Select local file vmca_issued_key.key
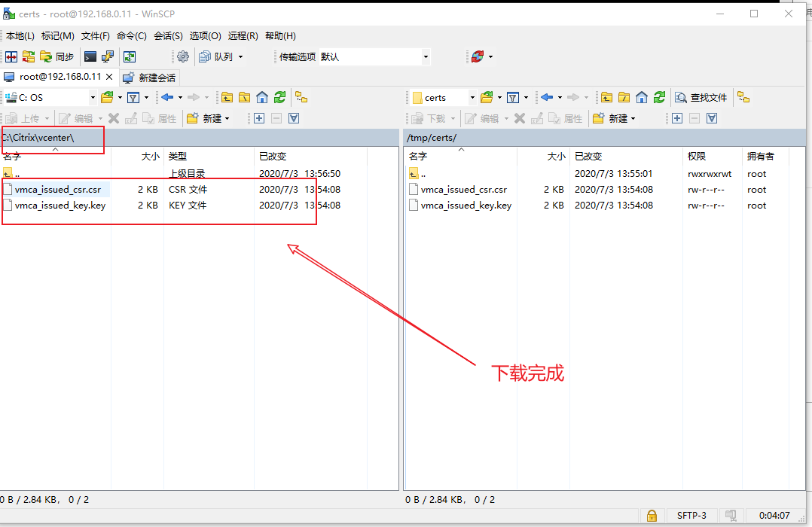The height and width of the screenshot is (527, 812). tap(60, 206)
